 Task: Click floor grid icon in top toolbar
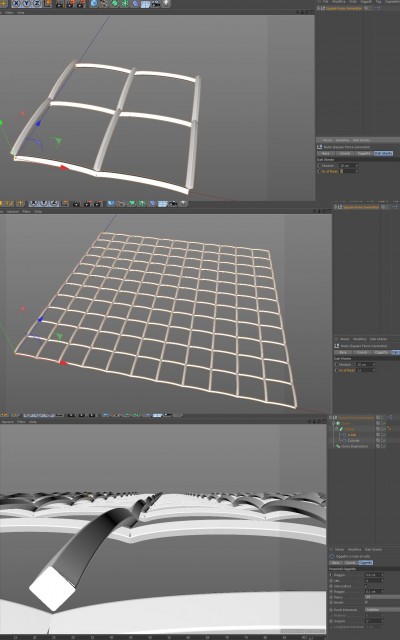pos(145,4)
